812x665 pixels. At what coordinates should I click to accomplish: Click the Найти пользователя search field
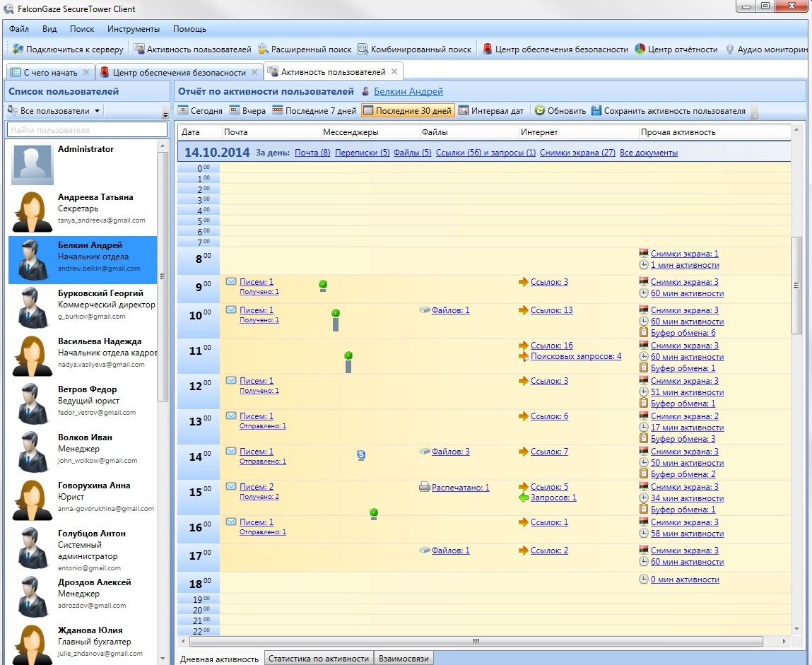point(87,130)
